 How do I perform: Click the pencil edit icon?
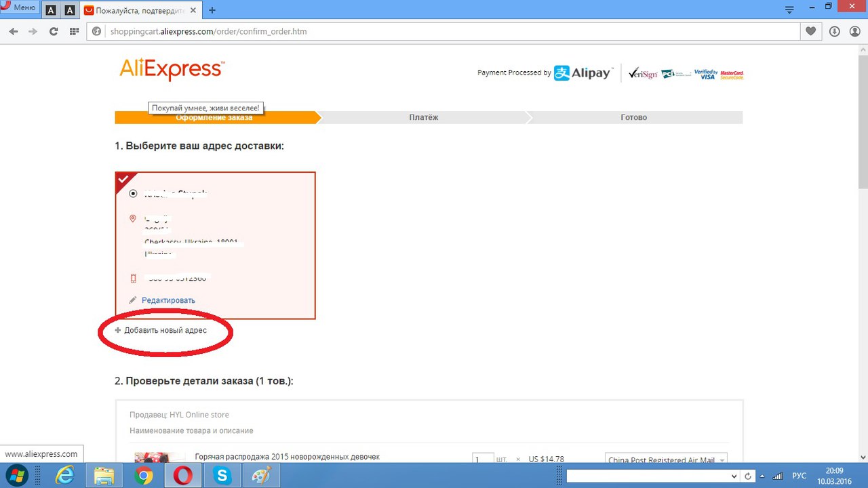(x=133, y=300)
